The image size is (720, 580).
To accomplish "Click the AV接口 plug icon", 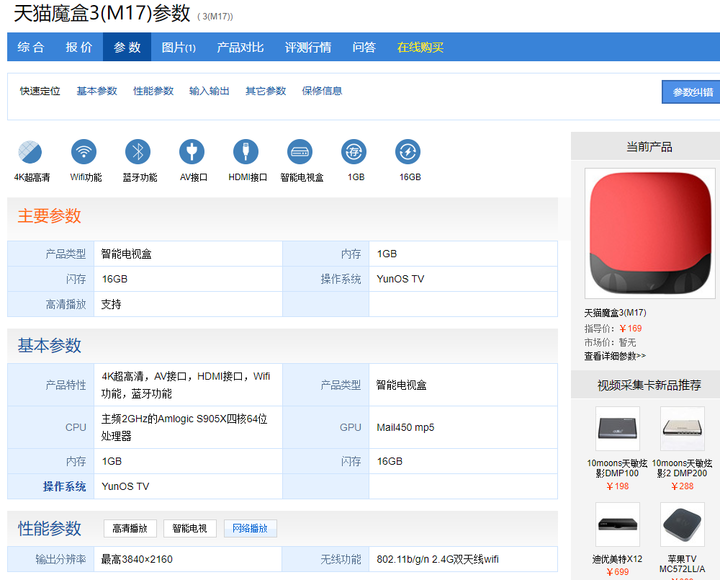I will pyautogui.click(x=191, y=152).
